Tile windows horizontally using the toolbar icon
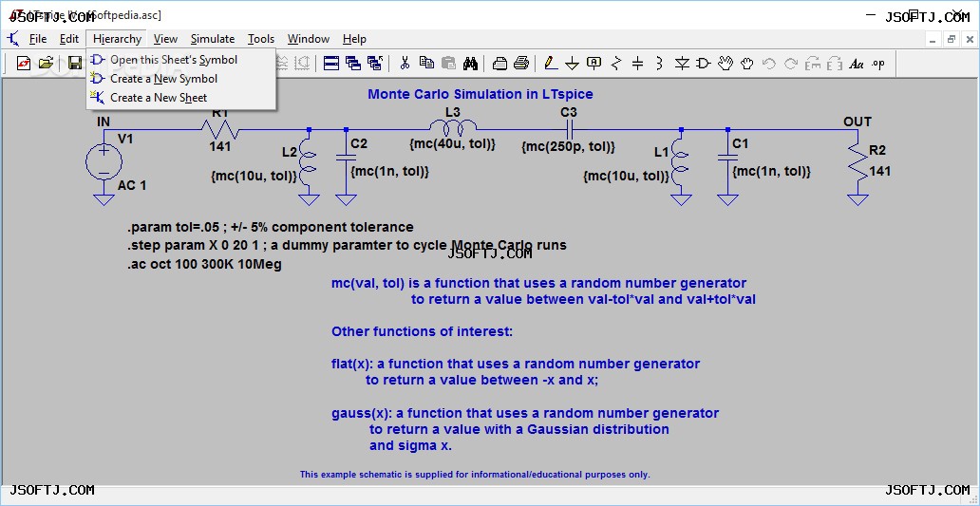The width and height of the screenshot is (980, 506). pos(331,63)
